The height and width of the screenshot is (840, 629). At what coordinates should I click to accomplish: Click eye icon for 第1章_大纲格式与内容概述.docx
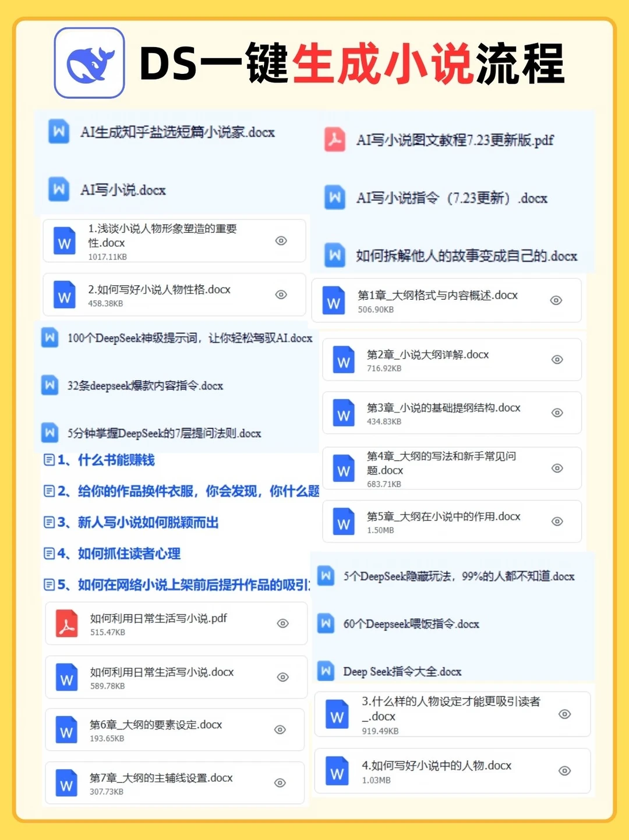click(x=556, y=300)
